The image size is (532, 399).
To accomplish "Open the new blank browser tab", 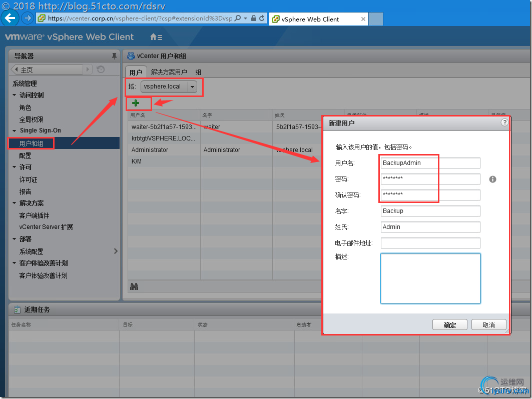I will click(375, 19).
